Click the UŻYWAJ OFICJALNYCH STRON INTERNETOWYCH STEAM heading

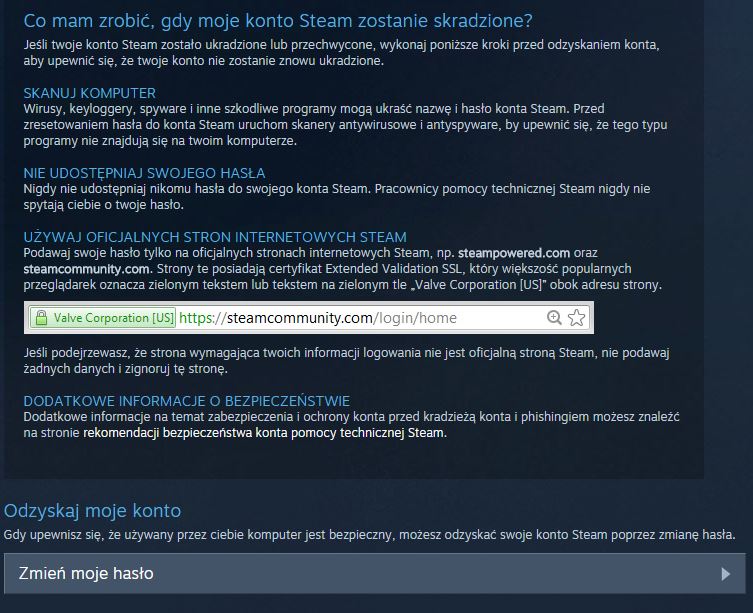(215, 237)
